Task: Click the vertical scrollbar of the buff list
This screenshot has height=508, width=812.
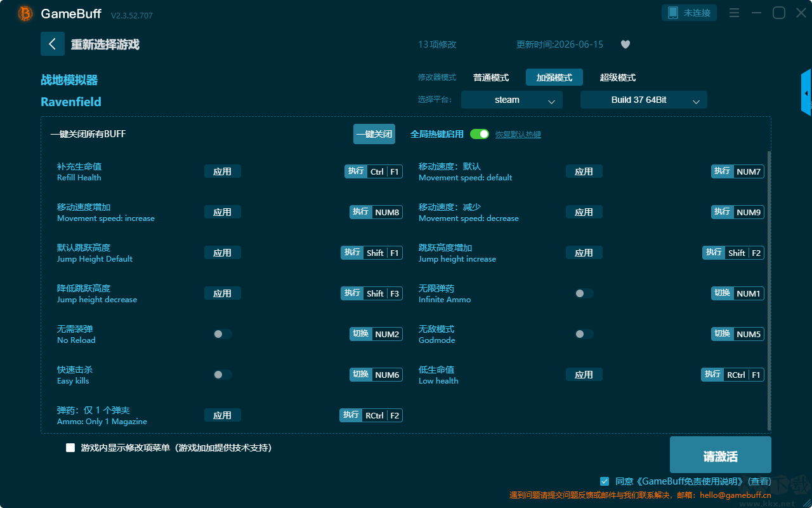Action: [x=769, y=291]
